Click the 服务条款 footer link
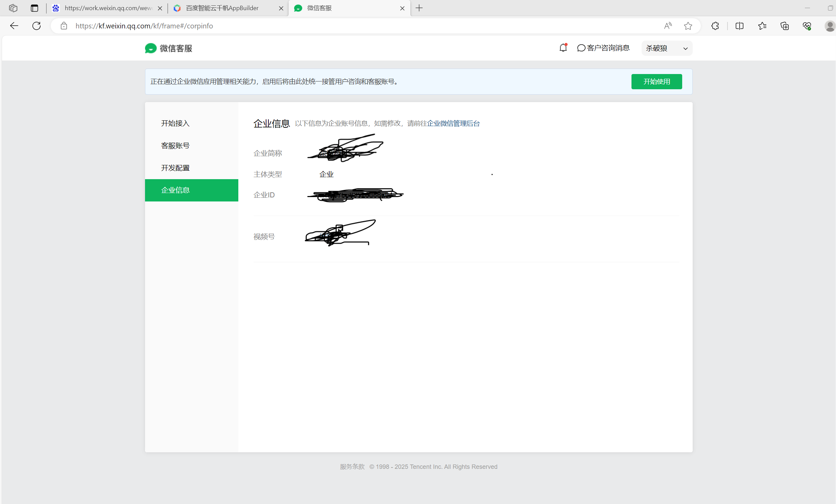Screen dimensions: 836x504 [x=352, y=466]
